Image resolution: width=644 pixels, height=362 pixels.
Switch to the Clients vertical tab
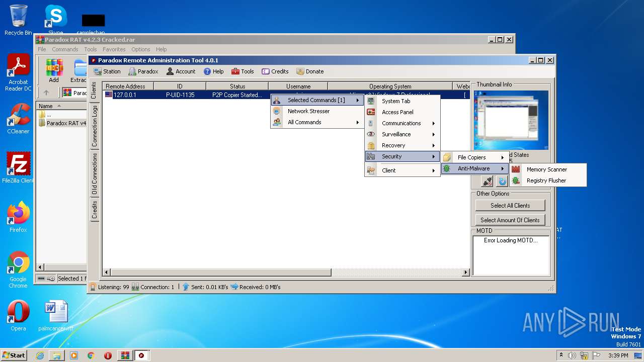coord(94,90)
